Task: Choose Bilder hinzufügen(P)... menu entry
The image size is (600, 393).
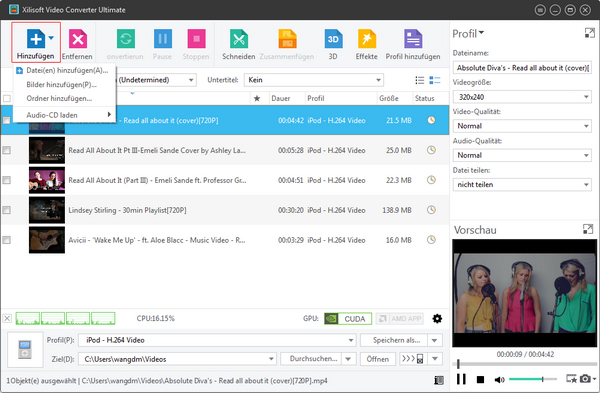Action: [x=64, y=85]
